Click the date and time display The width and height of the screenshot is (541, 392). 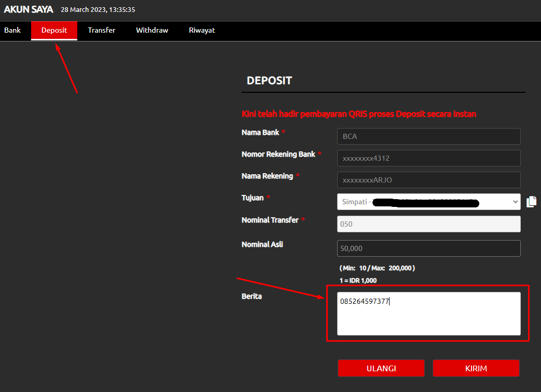[98, 10]
